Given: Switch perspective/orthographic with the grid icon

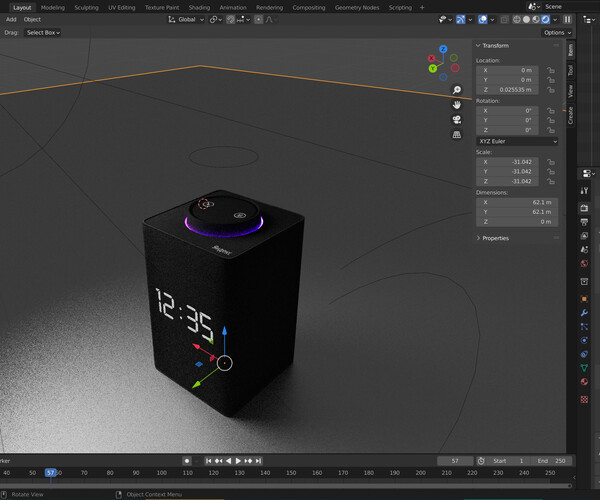Looking at the screenshot, I should (x=457, y=135).
